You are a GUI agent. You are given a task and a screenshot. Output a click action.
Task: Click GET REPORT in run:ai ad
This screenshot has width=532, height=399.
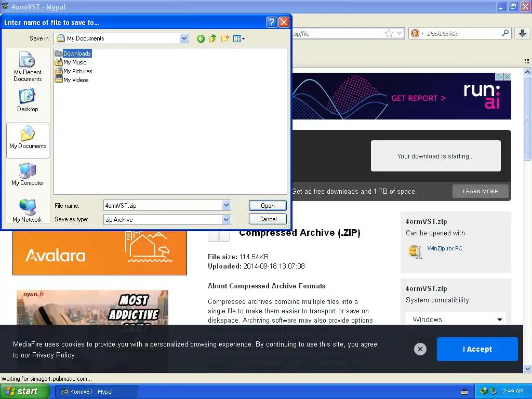point(418,98)
